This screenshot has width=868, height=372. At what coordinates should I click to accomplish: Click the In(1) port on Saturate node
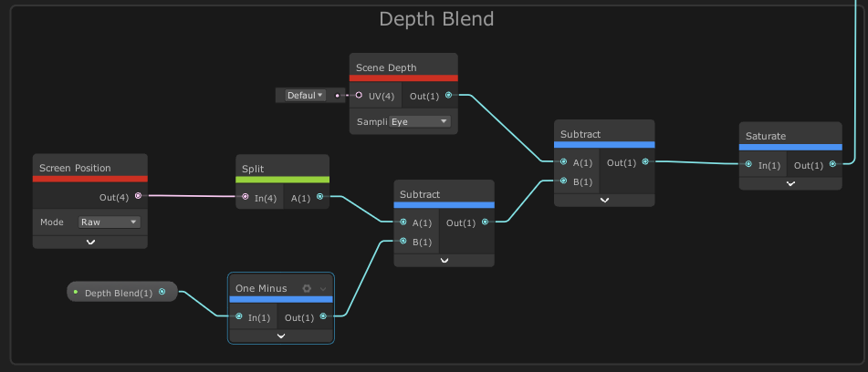pos(748,165)
